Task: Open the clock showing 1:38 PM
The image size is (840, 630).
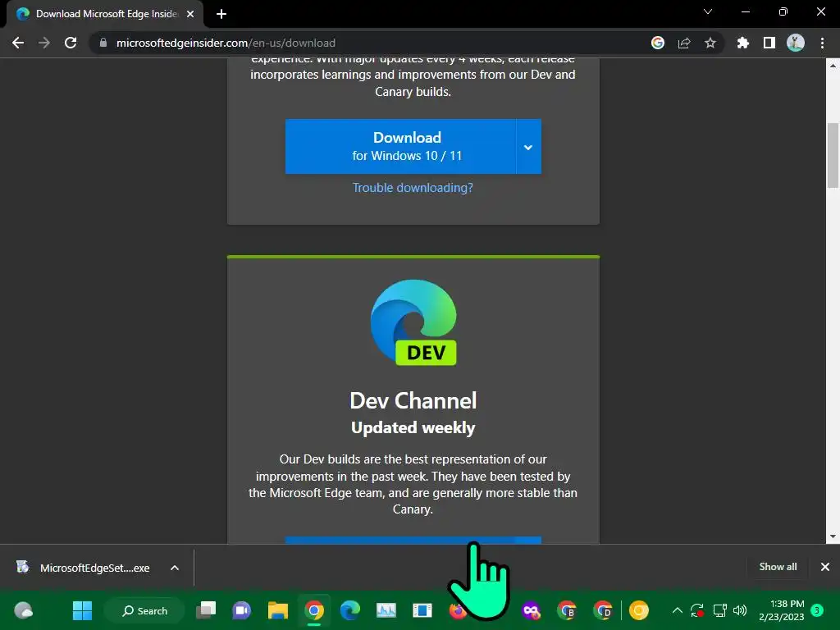Action: click(782, 610)
